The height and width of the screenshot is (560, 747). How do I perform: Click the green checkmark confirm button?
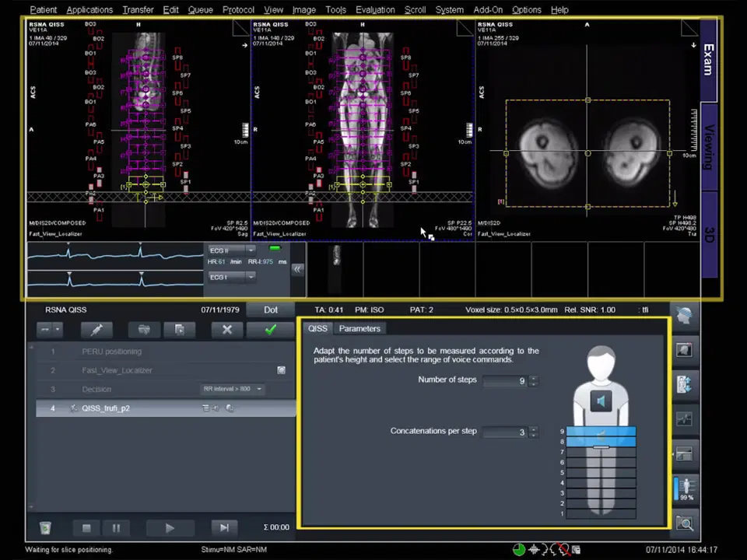(x=270, y=330)
